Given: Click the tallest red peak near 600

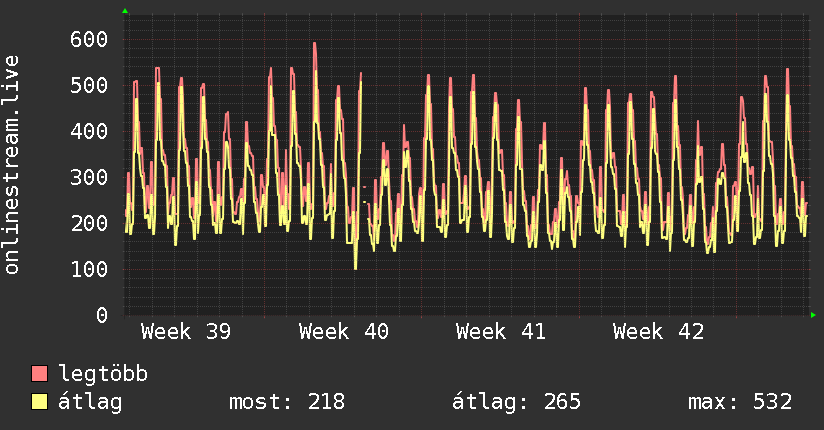Looking at the screenshot, I should 314,45.
